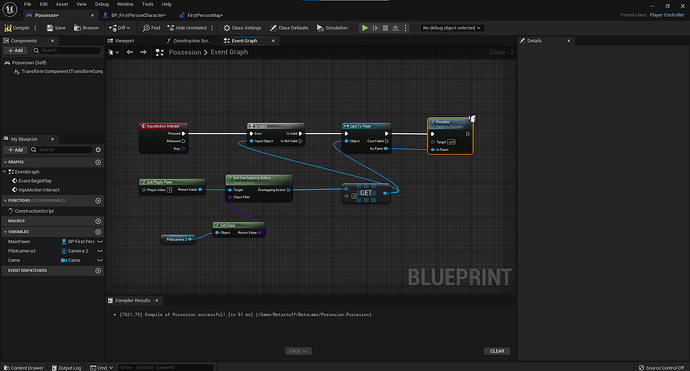Viewport: 690px width, 371px height.
Task: Clear the compiler results
Action: (x=497, y=351)
